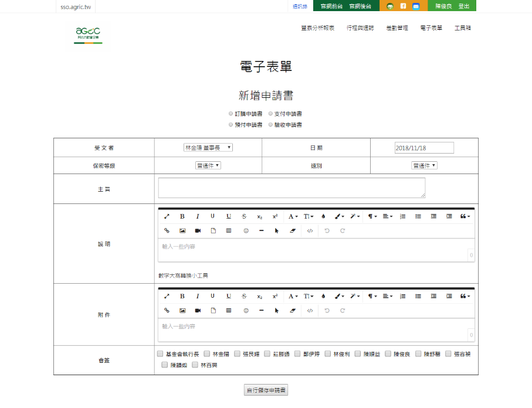
Task: Click Italic icon in 說明 editor toolbar
Action: [198, 216]
